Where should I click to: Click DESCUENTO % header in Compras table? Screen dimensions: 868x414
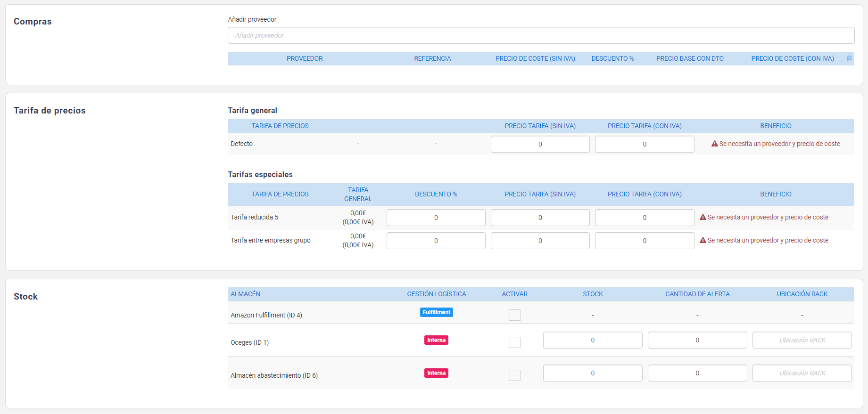(612, 58)
